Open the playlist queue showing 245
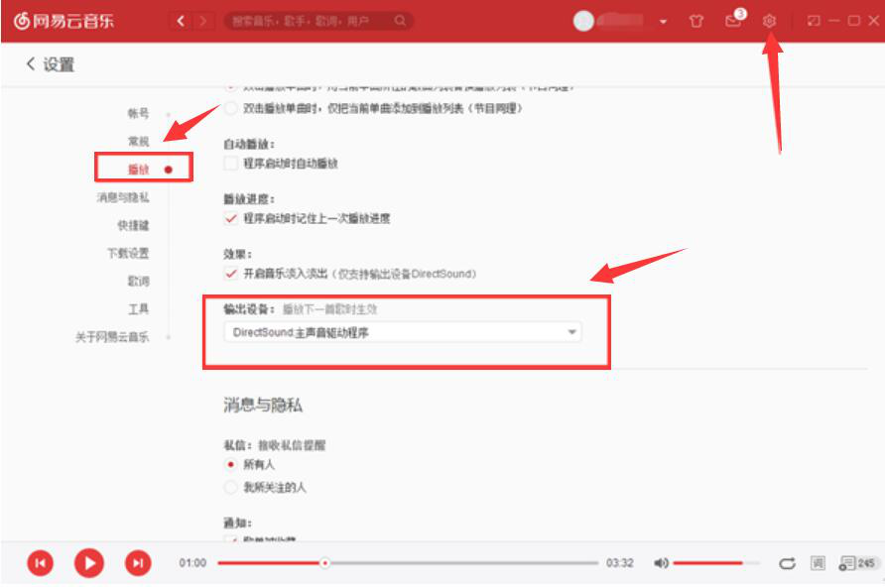Screen dimensions: 885x588 [857, 562]
